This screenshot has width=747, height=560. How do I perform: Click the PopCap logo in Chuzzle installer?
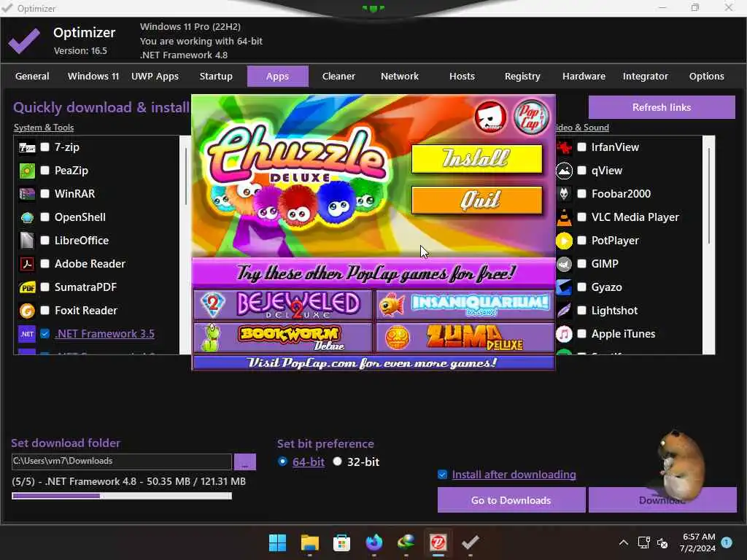pyautogui.click(x=531, y=117)
